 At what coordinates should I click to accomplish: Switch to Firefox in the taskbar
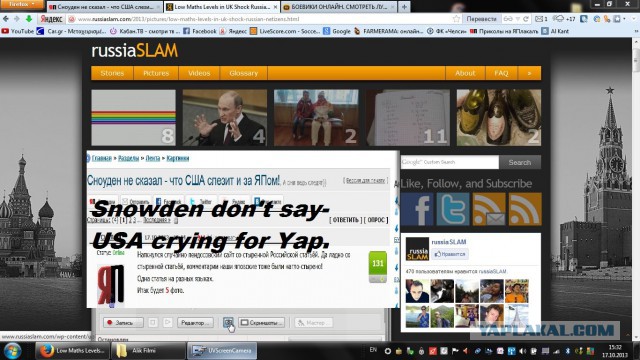[73, 351]
